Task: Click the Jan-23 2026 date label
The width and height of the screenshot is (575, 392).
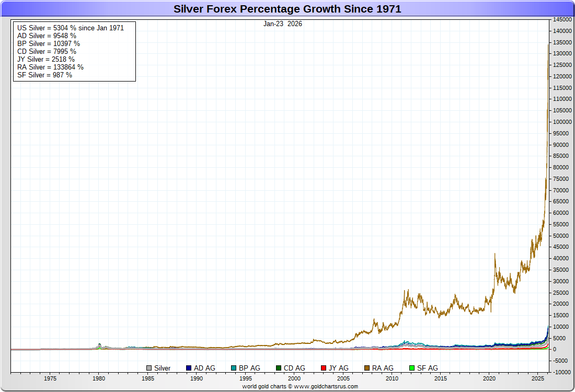Action: (x=282, y=24)
